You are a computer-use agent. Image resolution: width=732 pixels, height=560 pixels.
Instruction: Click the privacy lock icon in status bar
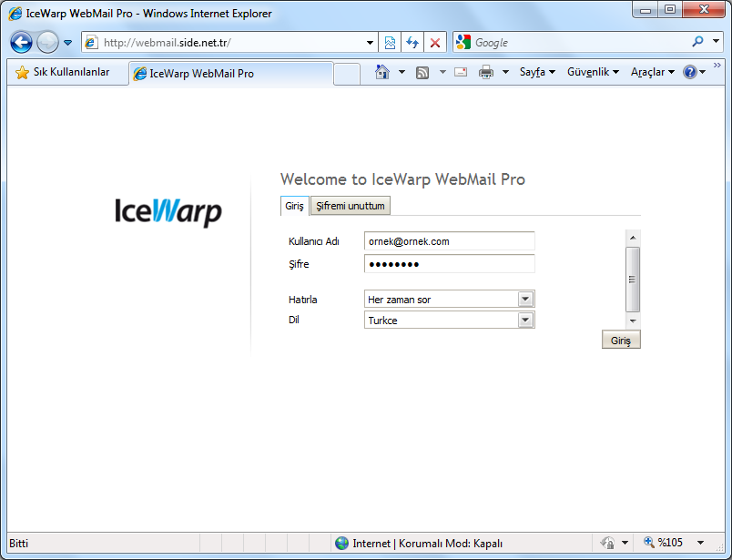coord(607,543)
